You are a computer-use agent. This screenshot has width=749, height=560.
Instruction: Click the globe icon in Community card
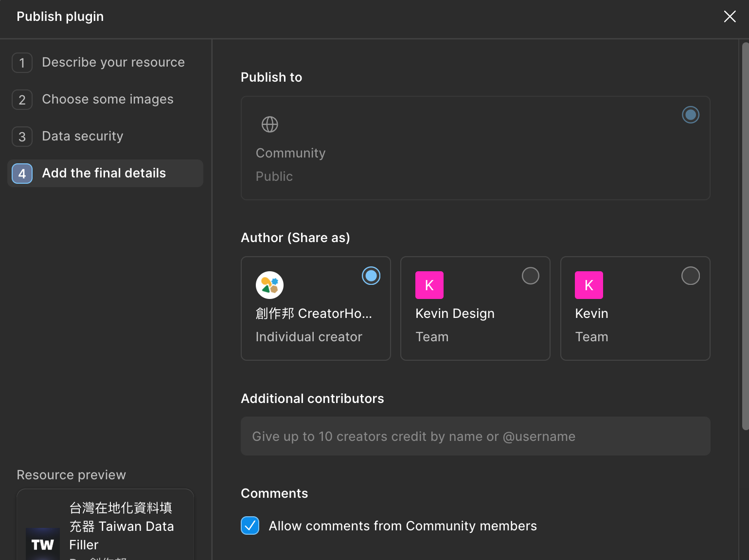(x=270, y=124)
